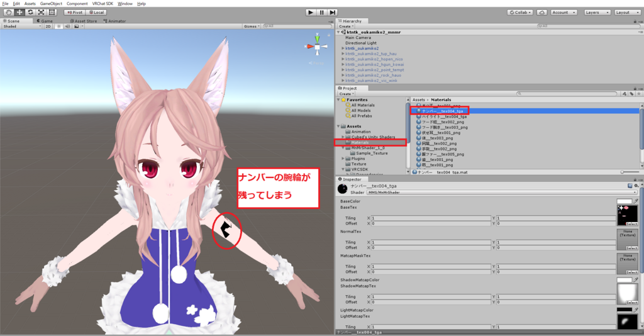The image size is (644, 336).
Task: Click the BaseColor white swatch
Action: pos(625,201)
